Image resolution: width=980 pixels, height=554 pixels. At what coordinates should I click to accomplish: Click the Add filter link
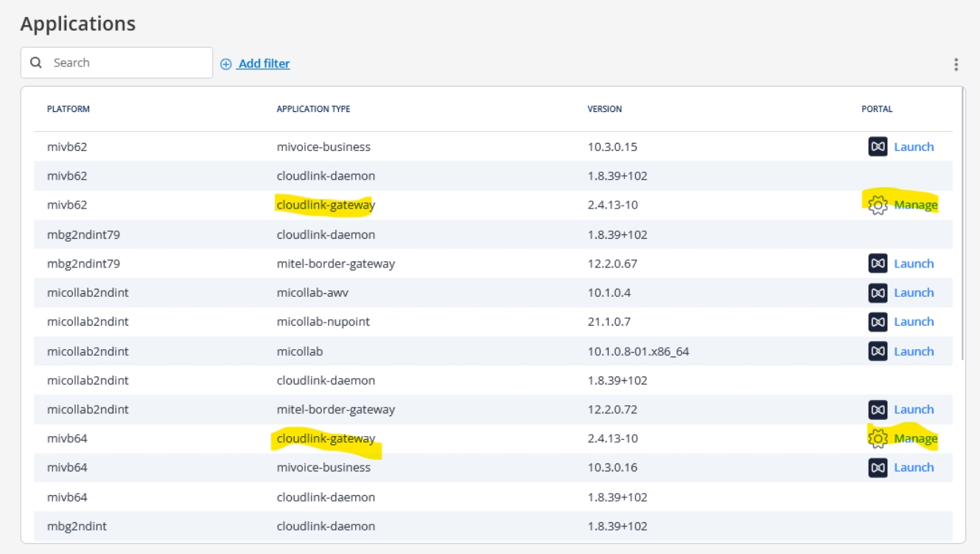click(264, 63)
